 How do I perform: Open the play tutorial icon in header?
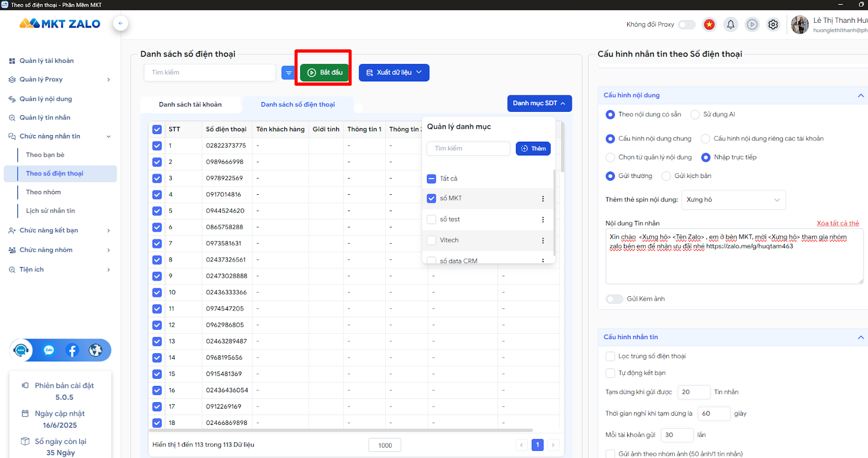(x=752, y=24)
